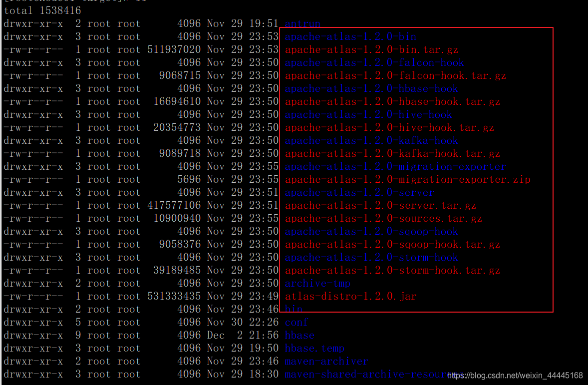Click apache-atlas-1.2.0-bin directory name

[350, 37]
